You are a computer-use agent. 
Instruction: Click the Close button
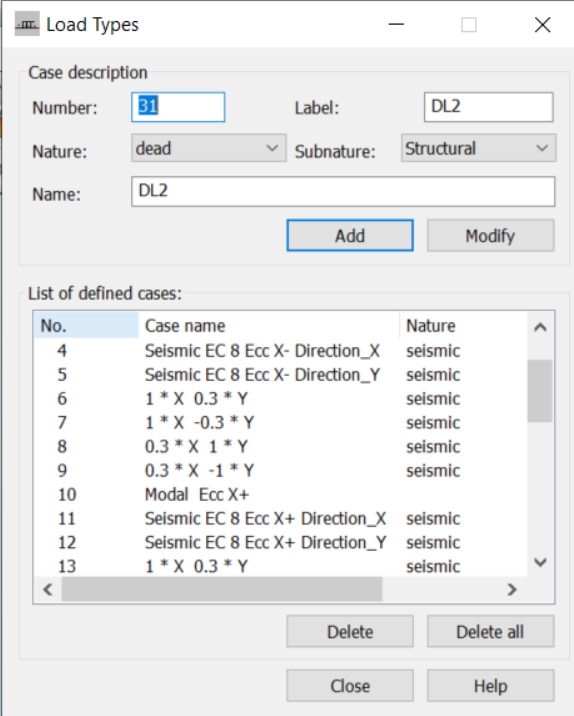tap(350, 686)
